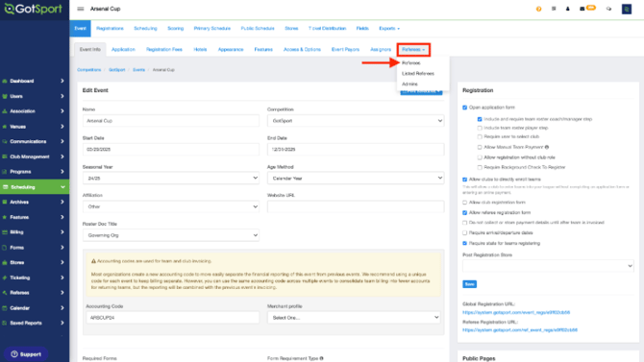
Task: Click the grid list icon in header
Action: 554,9
